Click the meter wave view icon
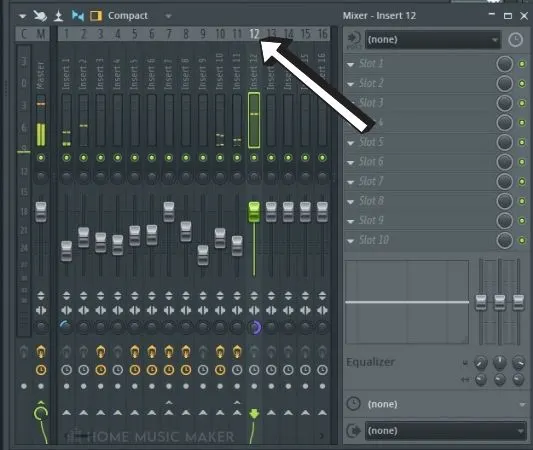 [58, 16]
